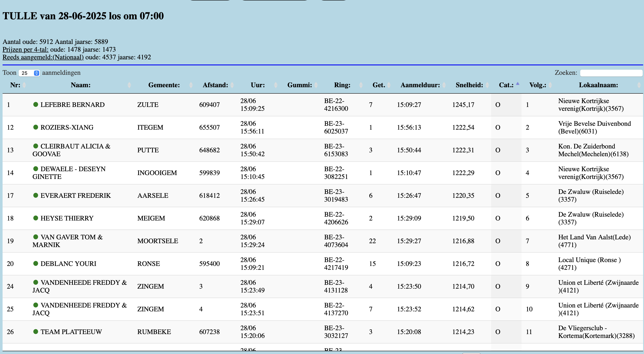Sort table by Afstand header

coord(215,85)
